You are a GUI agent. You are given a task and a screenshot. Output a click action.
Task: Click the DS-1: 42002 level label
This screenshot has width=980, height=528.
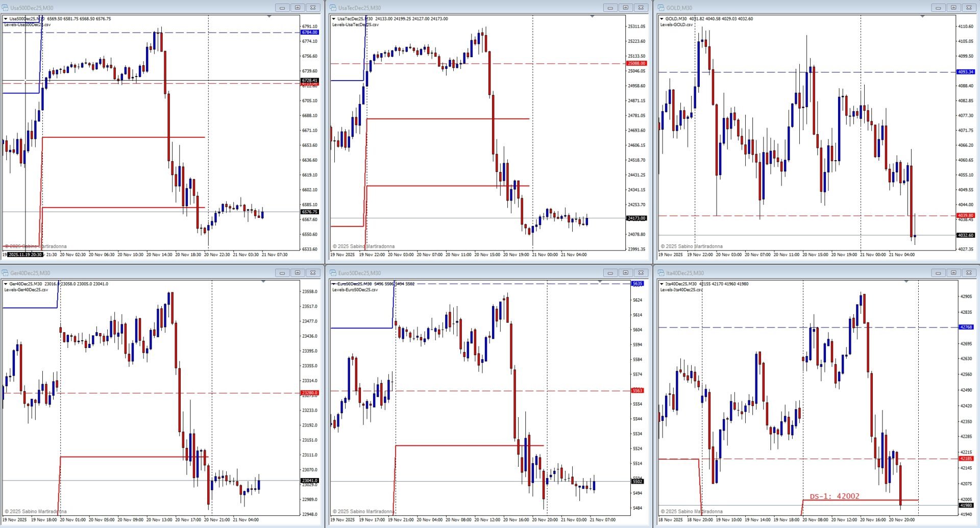click(x=835, y=496)
